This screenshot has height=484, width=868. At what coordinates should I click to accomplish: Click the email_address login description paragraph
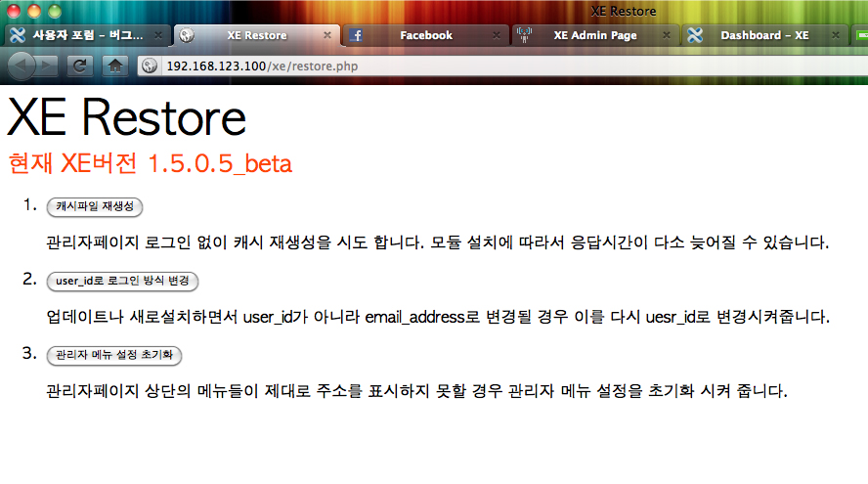(438, 317)
